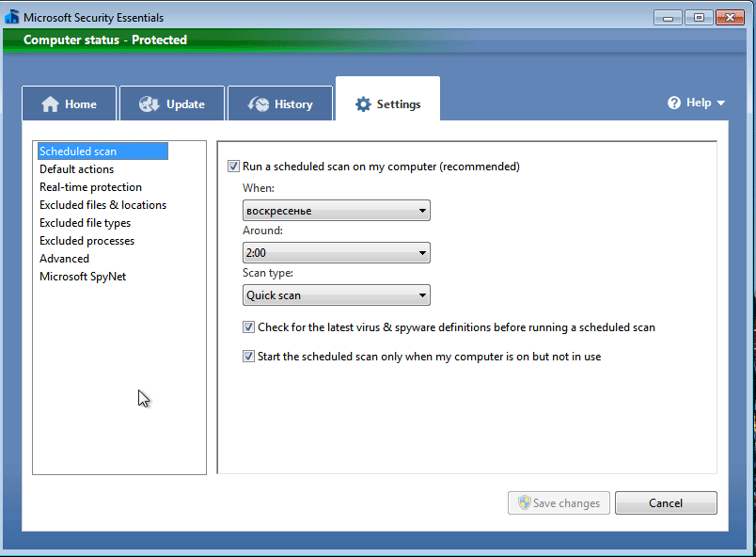Click the Cancel button
Screen dimensions: 756x557
coord(666,503)
